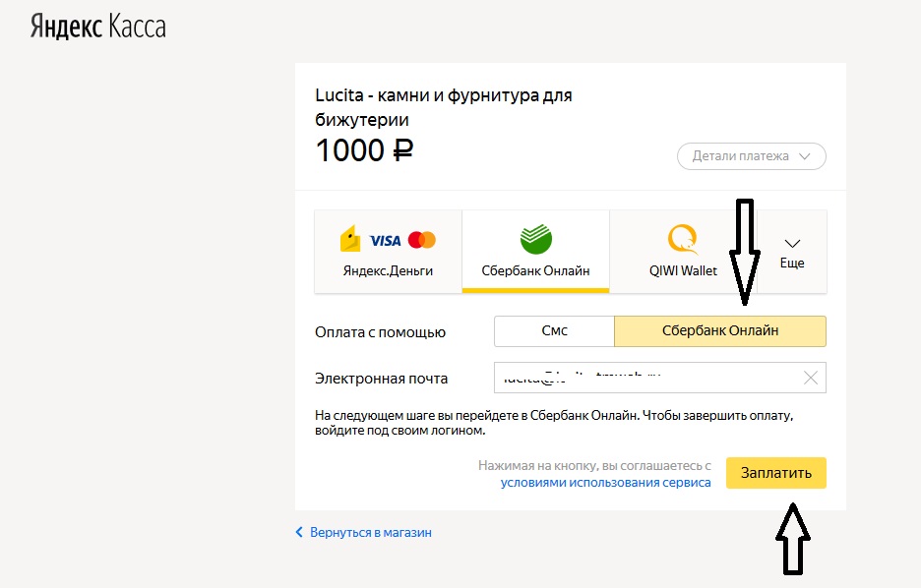921x588 pixels.
Task: Click the green Сбербанк logo icon
Action: 535,239
